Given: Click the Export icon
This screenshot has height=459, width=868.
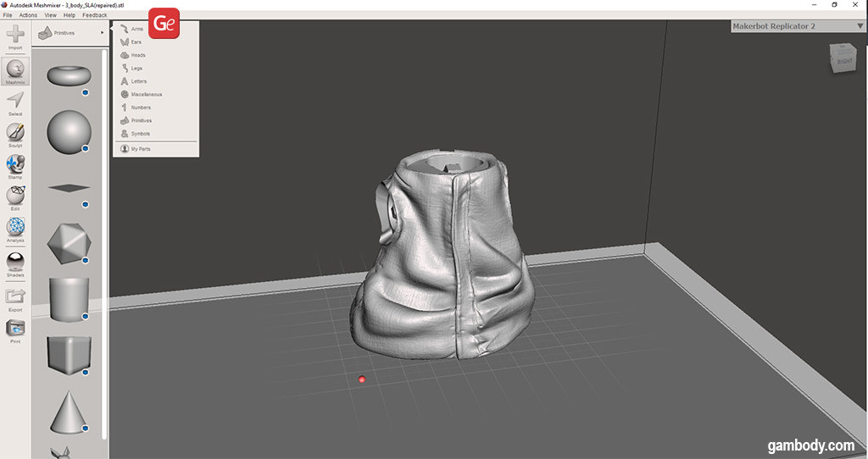Looking at the screenshot, I should (15, 296).
